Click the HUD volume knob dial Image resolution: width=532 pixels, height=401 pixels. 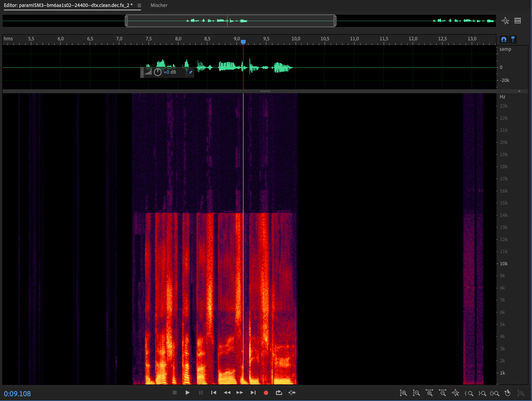[x=158, y=72]
